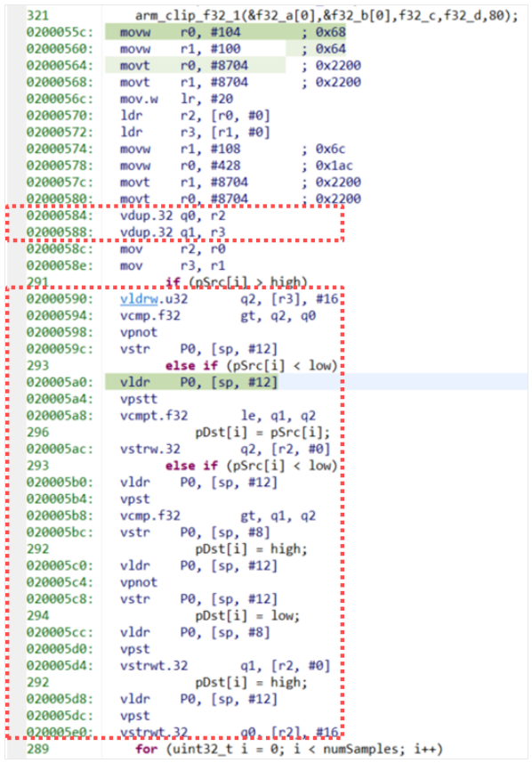Select the ldr r2, [r0, #0] line
This screenshot has width=532, height=763.
click(195, 116)
